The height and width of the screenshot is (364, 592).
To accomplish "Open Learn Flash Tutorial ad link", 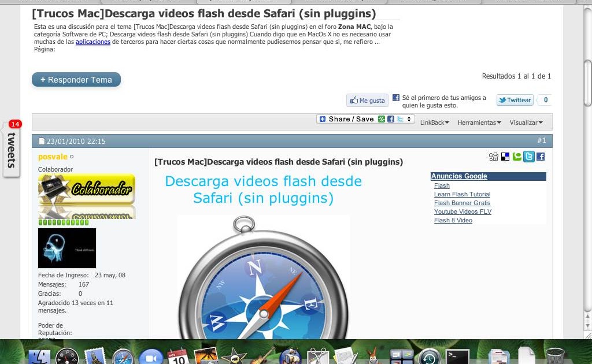I will 462,194.
